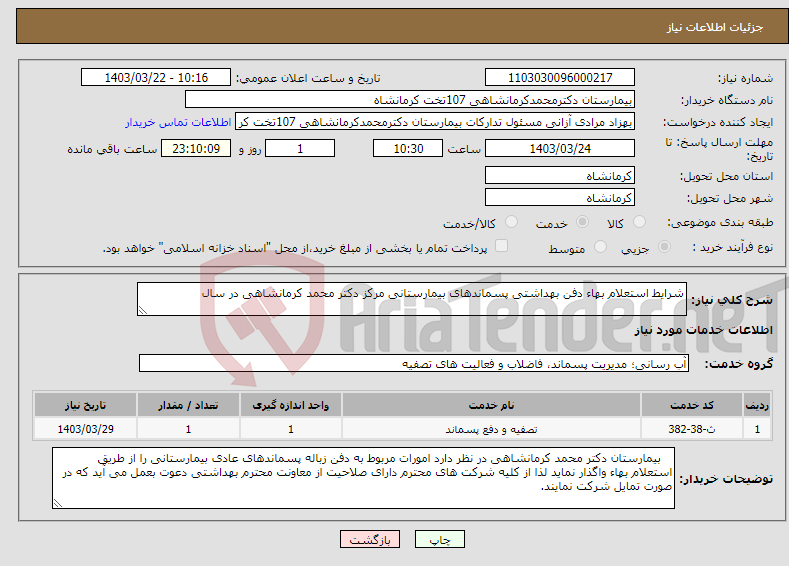Click the delivery province field کرمانشاه
The width and height of the screenshot is (789, 566).
pyautogui.click(x=560, y=176)
